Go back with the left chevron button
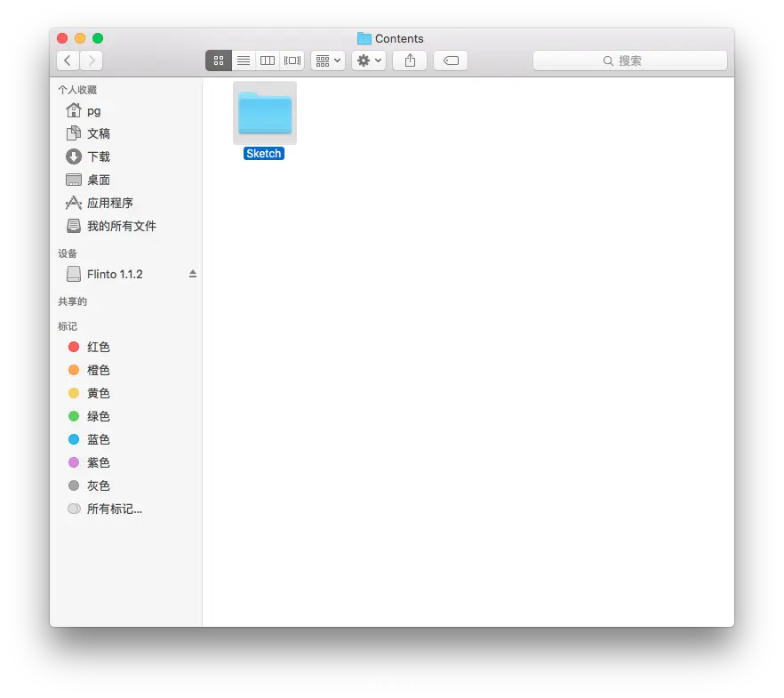Image resolution: width=784 pixels, height=698 pixels. pos(68,60)
